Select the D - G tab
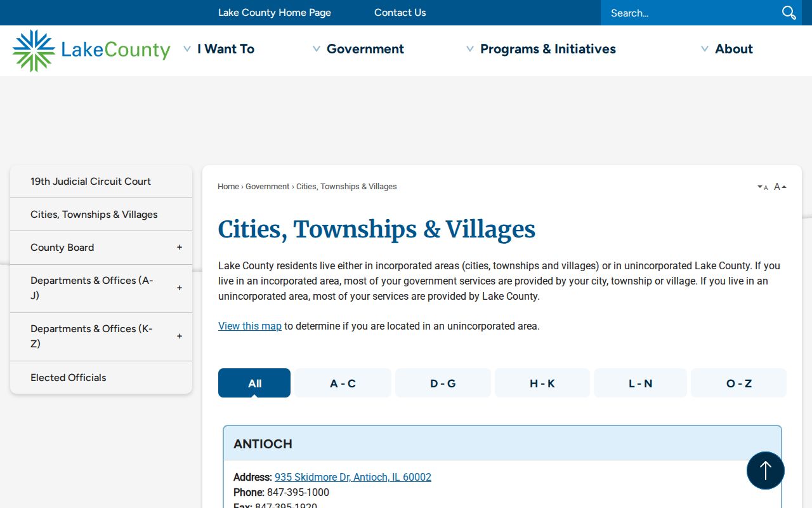The width and height of the screenshot is (812, 508). tap(443, 383)
